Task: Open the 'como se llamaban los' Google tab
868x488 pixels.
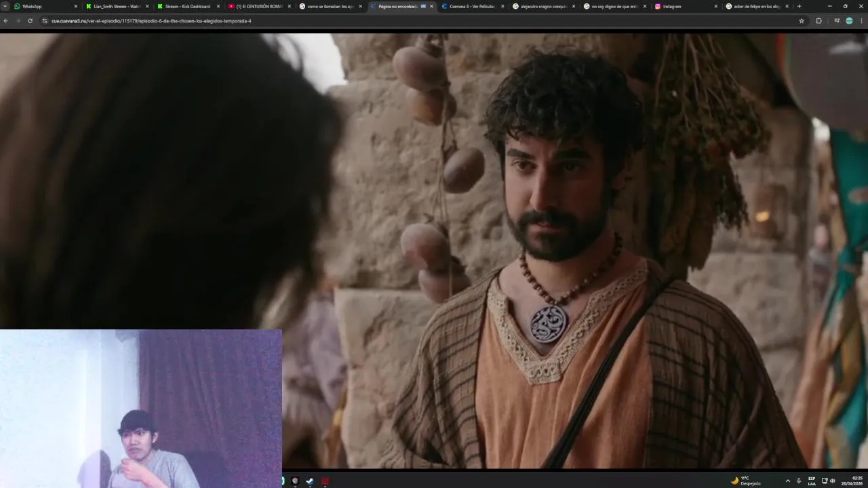Action: click(x=330, y=6)
